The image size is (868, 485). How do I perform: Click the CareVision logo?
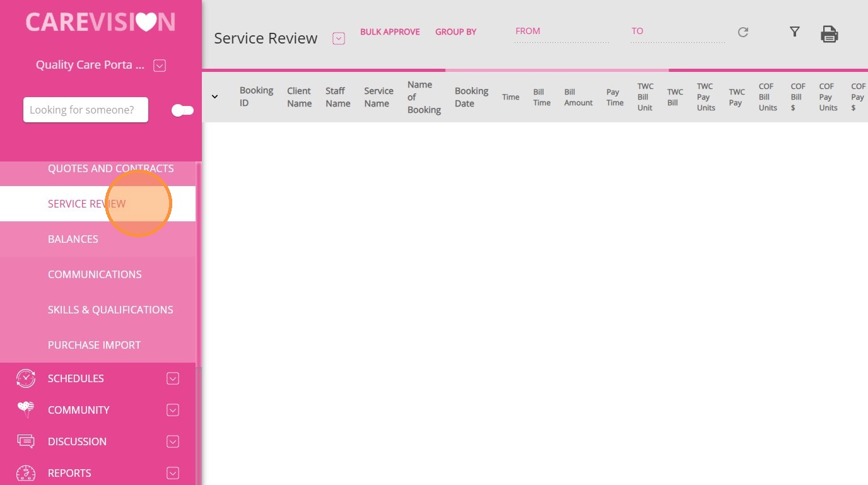point(100,22)
